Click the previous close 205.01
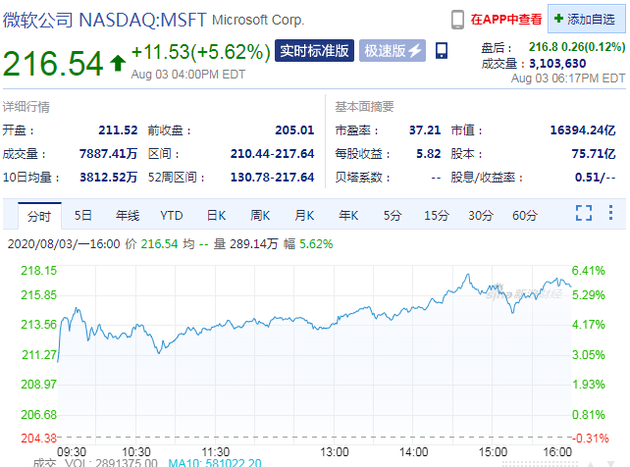This screenshot has width=630, height=467. 295,130
